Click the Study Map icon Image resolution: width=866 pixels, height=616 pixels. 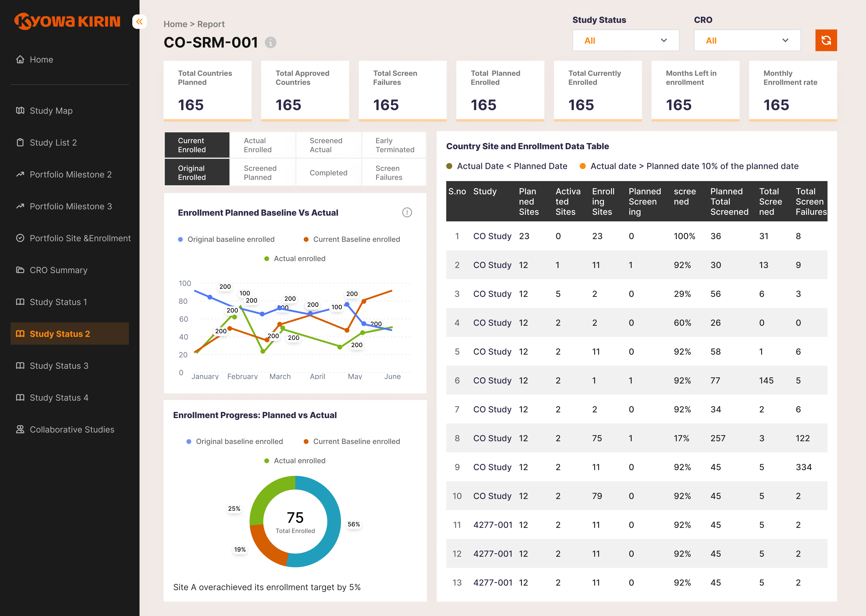(20, 111)
